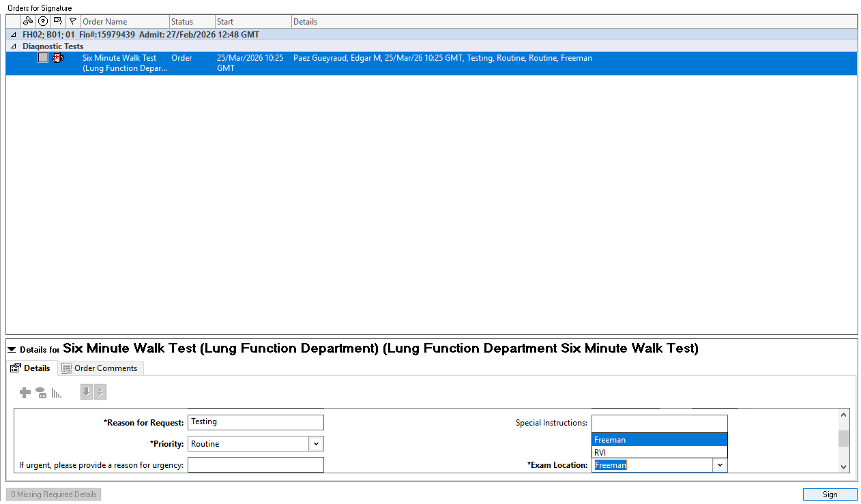Collapse the Details for order panel triangle
This screenshot has height=504, width=861.
click(x=12, y=350)
